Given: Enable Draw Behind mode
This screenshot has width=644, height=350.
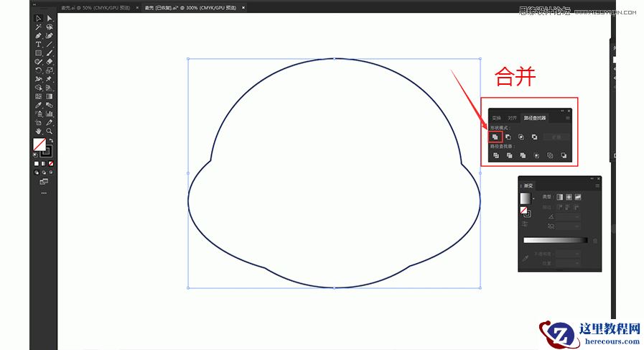Looking at the screenshot, I should (44, 172).
